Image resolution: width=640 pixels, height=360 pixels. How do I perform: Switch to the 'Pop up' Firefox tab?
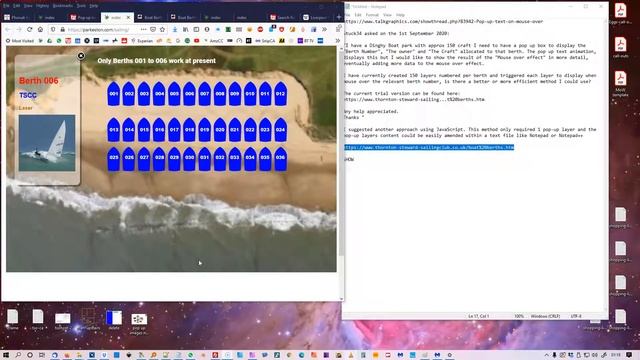(x=83, y=18)
